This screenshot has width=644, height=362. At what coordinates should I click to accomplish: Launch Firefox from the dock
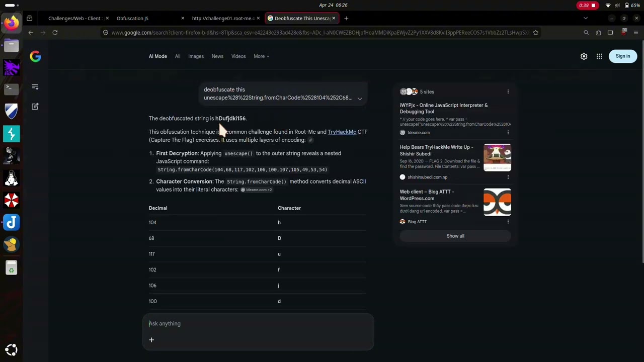(11, 23)
